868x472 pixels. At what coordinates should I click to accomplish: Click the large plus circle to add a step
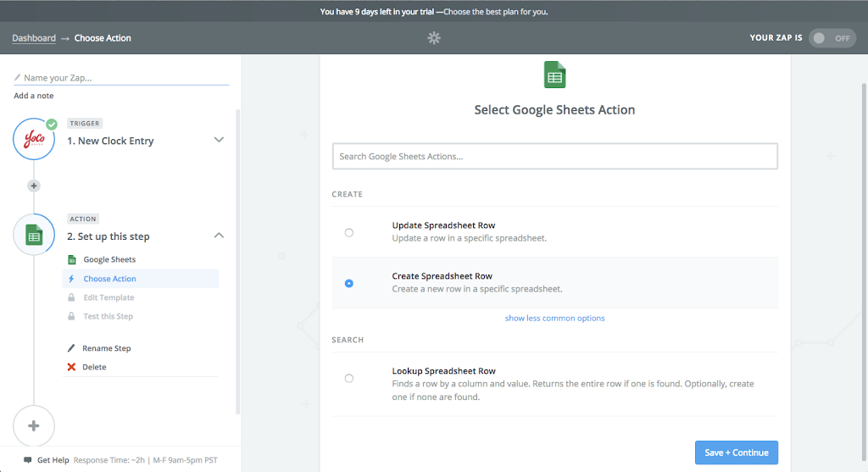pyautogui.click(x=34, y=425)
